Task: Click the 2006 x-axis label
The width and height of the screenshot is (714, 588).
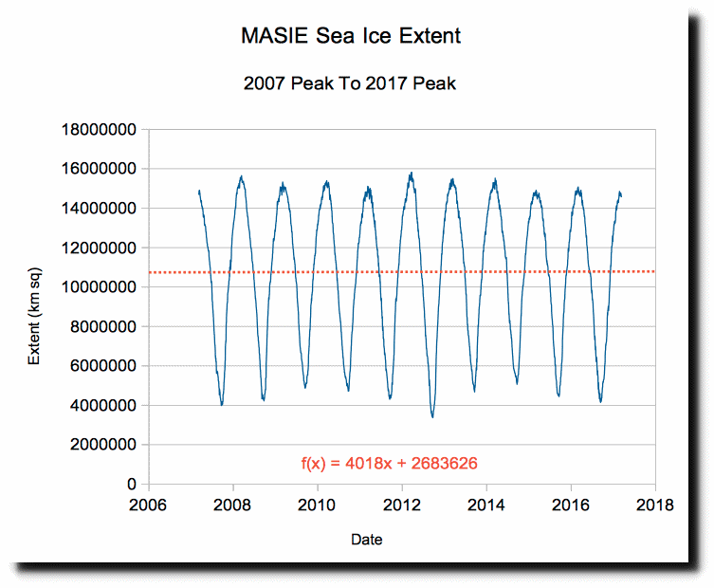Action: pos(148,505)
